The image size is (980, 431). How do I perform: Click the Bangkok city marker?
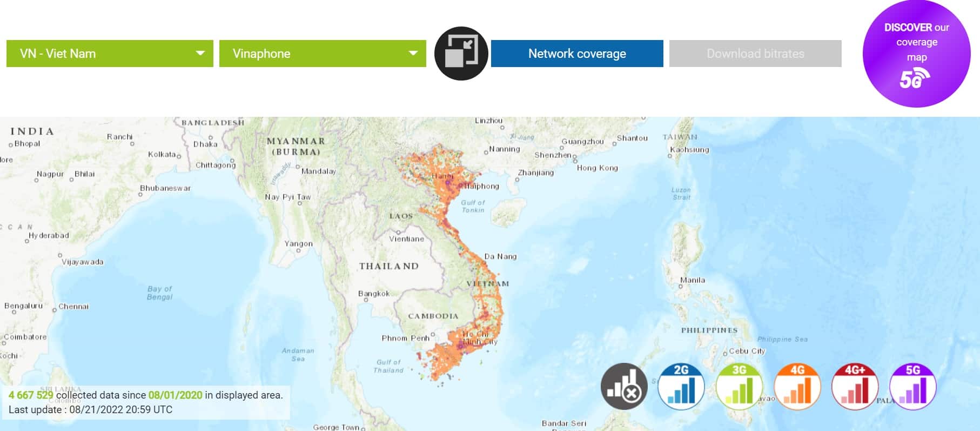tap(366, 300)
